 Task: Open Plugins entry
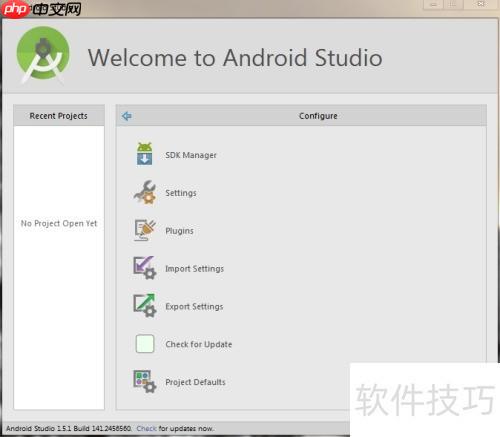click(179, 231)
